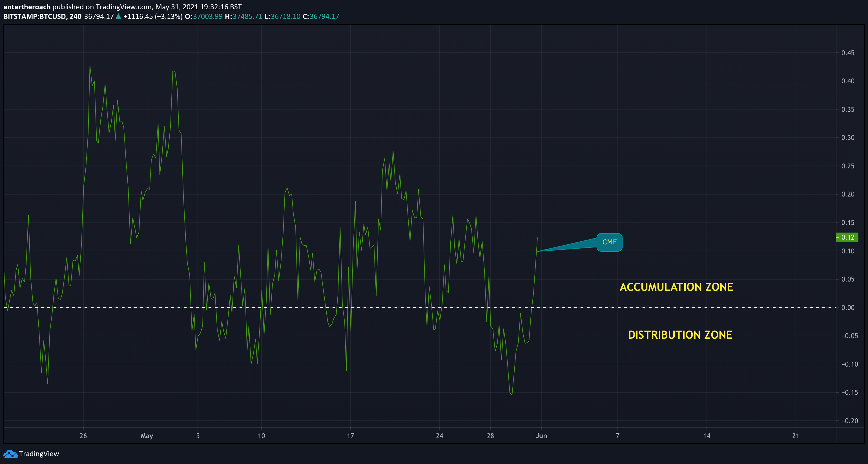Click the high value 37485.71
The height and width of the screenshot is (464, 868).
pyautogui.click(x=247, y=17)
